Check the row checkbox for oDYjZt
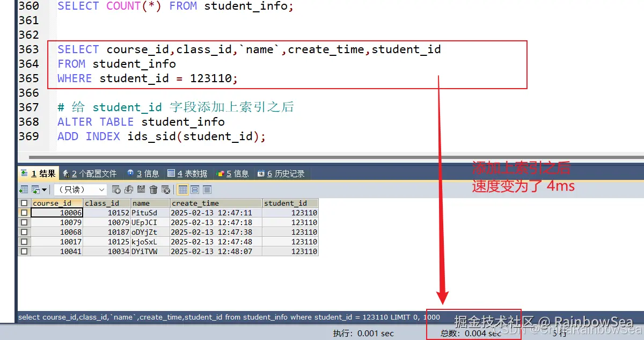 (x=24, y=232)
